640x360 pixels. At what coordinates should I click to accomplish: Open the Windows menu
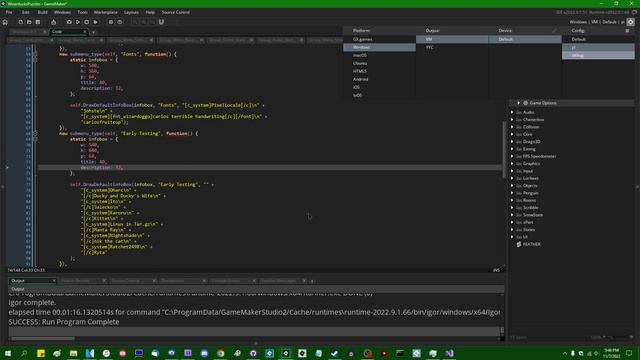62,12
